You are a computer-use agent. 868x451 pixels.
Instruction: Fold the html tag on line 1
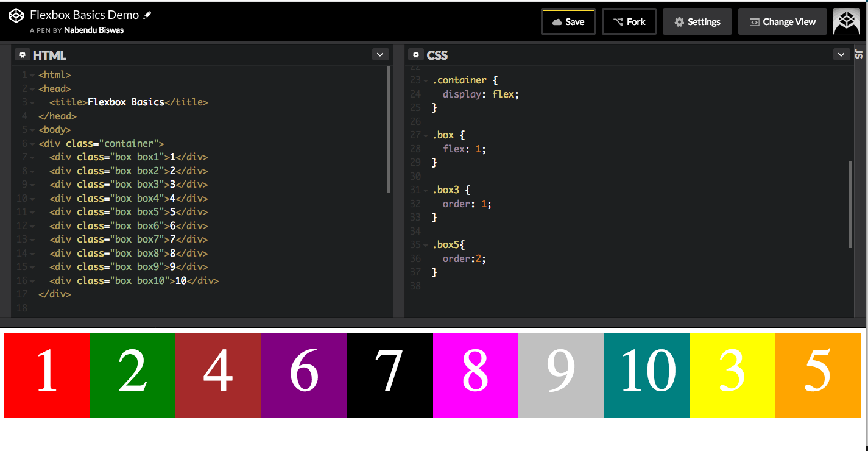(32, 75)
